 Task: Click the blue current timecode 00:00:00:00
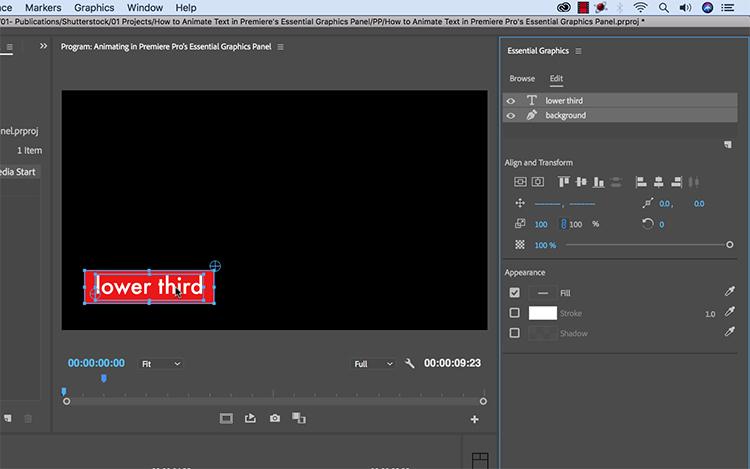[96, 363]
